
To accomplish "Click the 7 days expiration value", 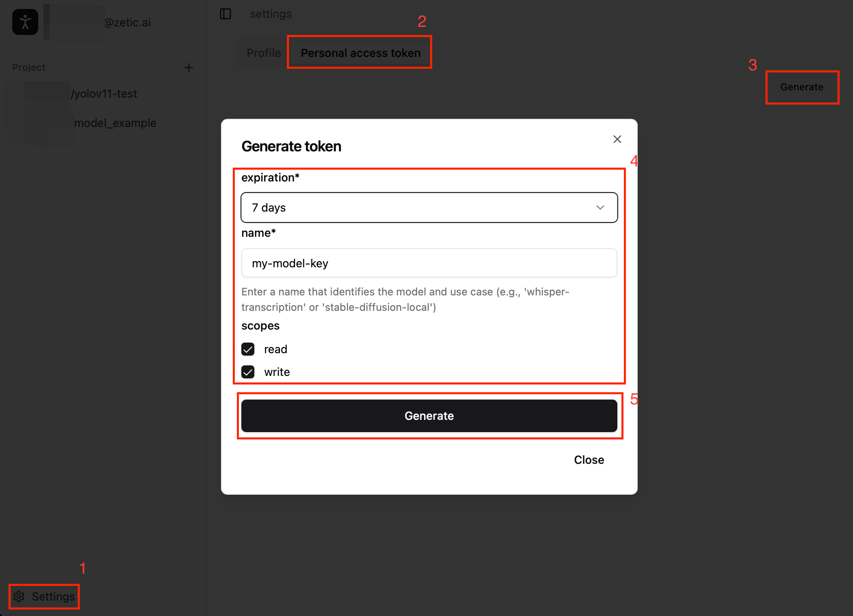I will click(x=269, y=208).
